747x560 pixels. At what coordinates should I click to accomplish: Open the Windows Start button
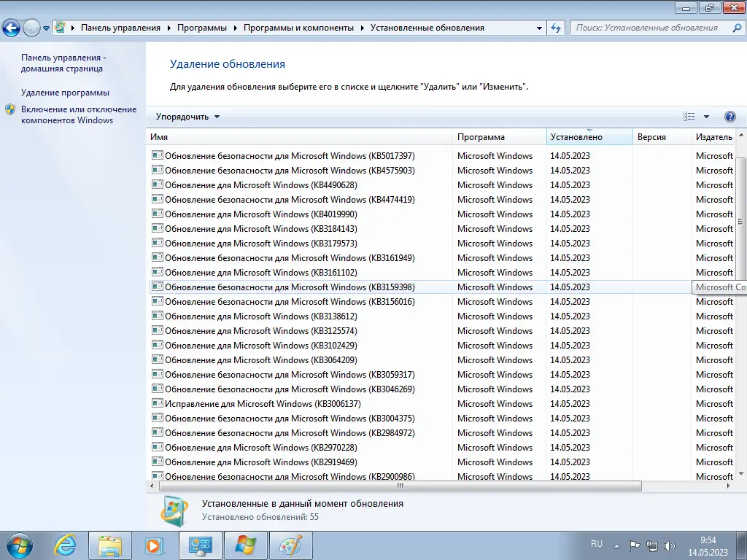pyautogui.click(x=19, y=545)
